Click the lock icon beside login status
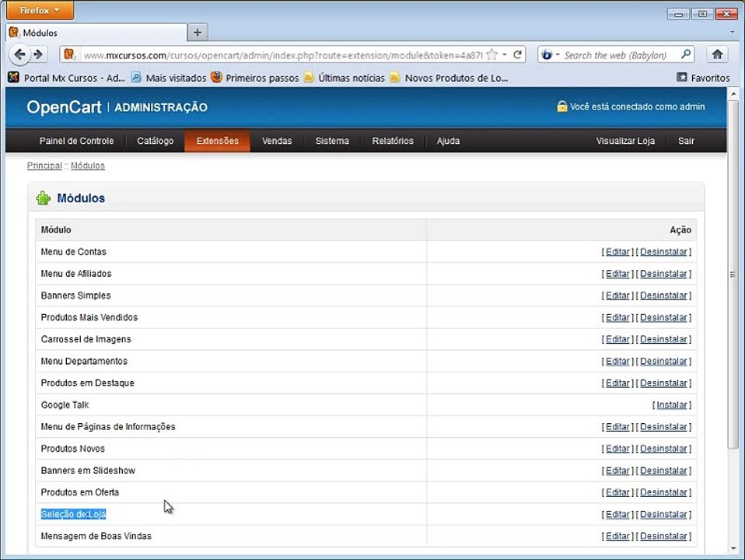The image size is (745, 560). pyautogui.click(x=561, y=106)
